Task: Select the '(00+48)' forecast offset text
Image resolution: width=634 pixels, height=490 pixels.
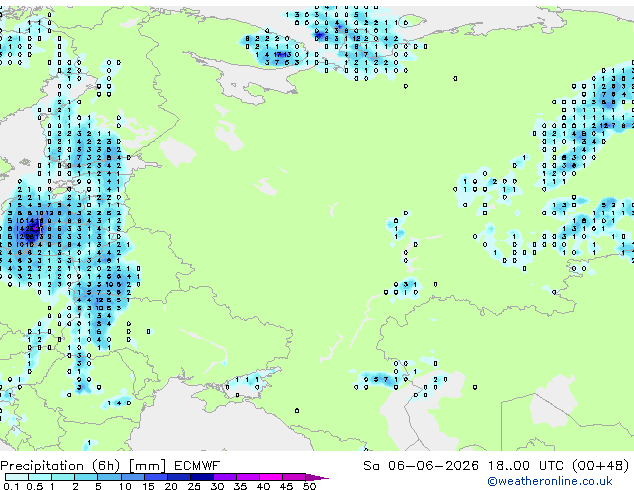Action: pyautogui.click(x=601, y=466)
